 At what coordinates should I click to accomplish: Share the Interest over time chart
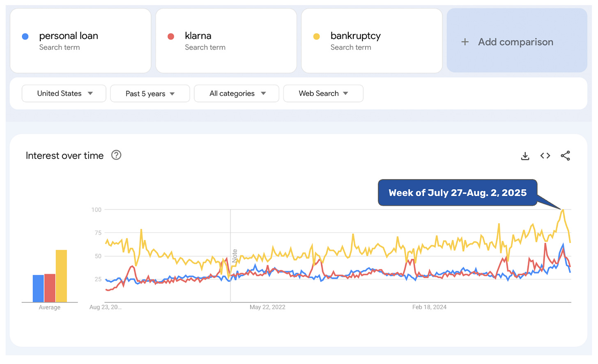(x=565, y=156)
